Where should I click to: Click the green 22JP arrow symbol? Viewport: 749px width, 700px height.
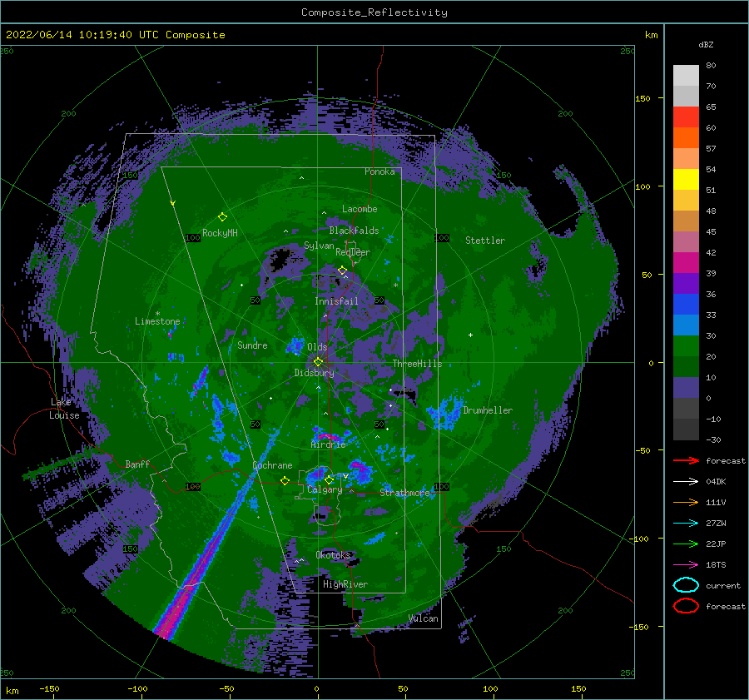(x=686, y=544)
